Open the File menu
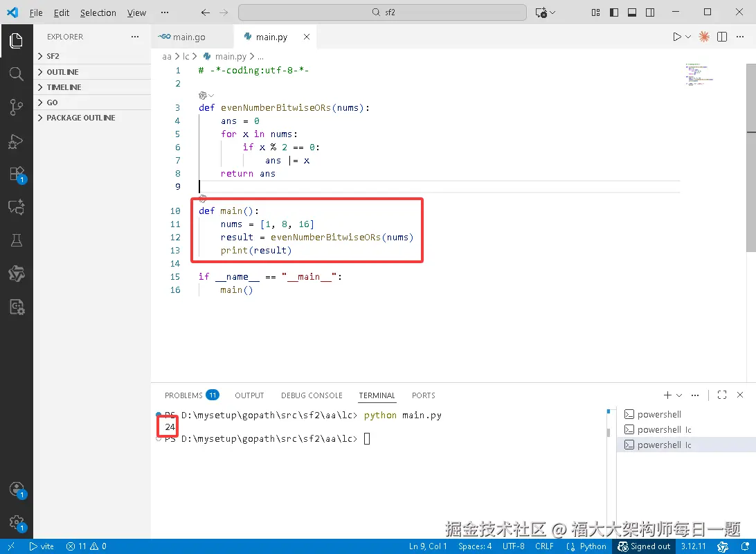 36,12
